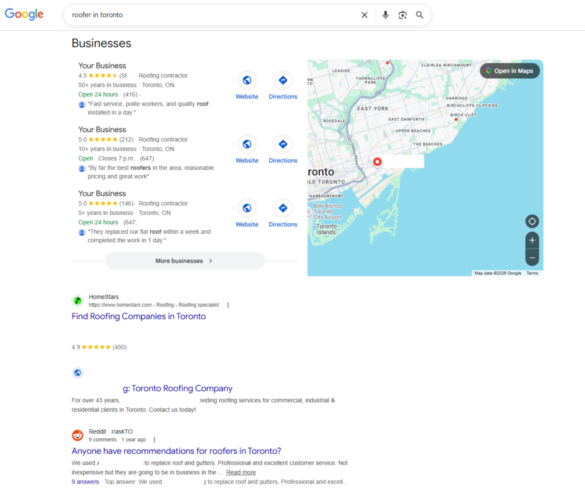Get Directions icon for 5+ years business
585x488 pixels.
[283, 208]
